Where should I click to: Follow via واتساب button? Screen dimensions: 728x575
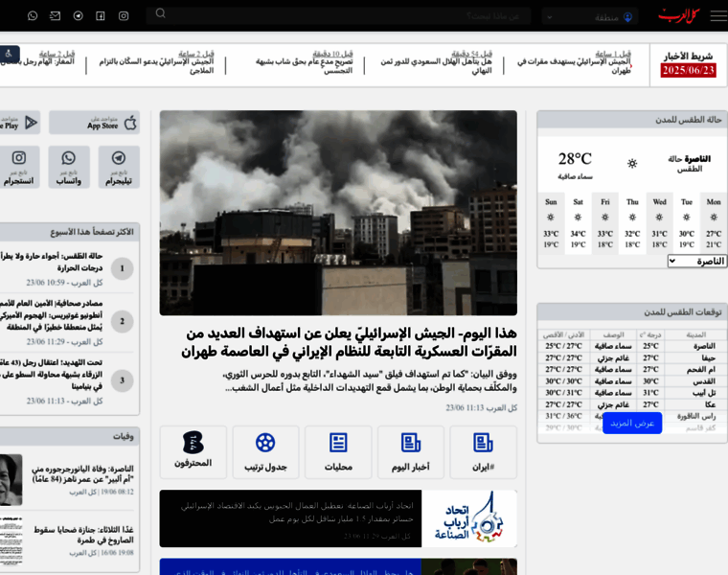69,167
